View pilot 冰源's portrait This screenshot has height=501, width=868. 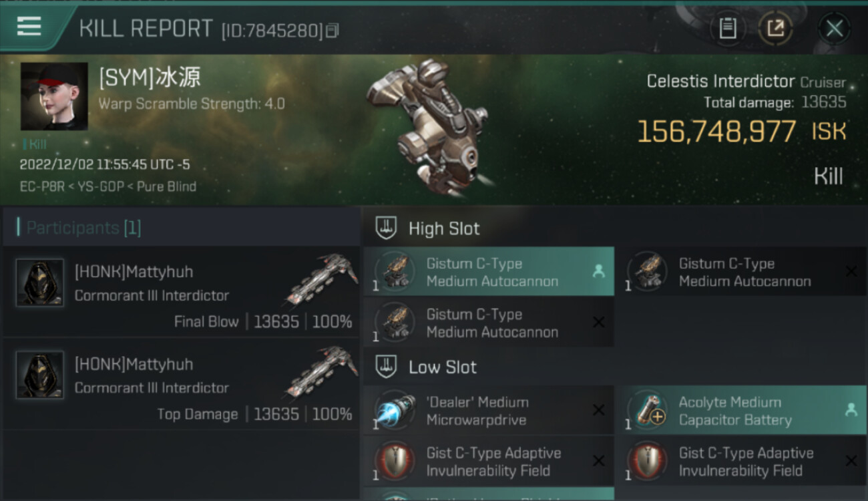54,96
